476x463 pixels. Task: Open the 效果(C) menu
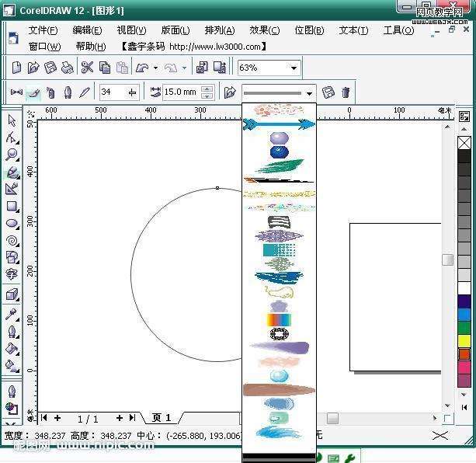pyautogui.click(x=265, y=30)
